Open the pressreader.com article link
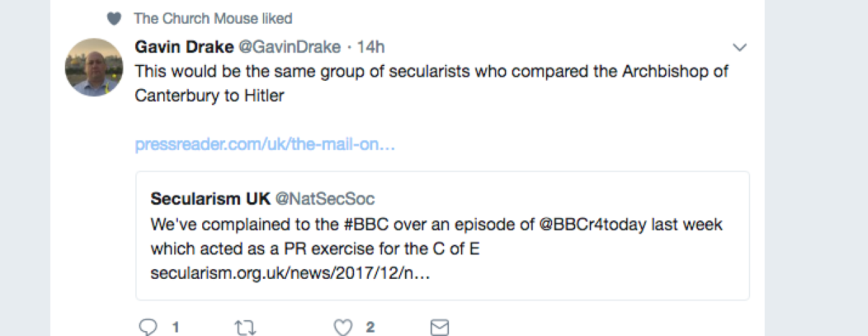The image size is (868, 336). (265, 145)
